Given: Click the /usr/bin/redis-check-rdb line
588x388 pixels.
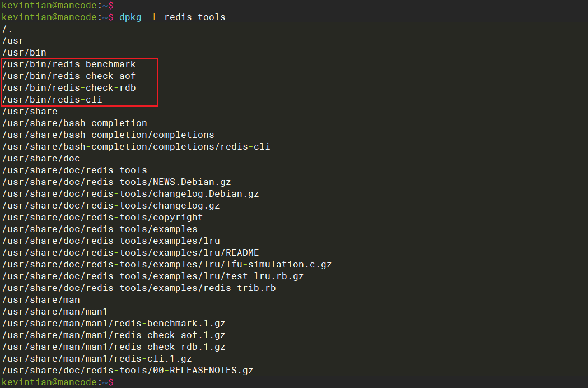Looking at the screenshot, I should [69, 88].
